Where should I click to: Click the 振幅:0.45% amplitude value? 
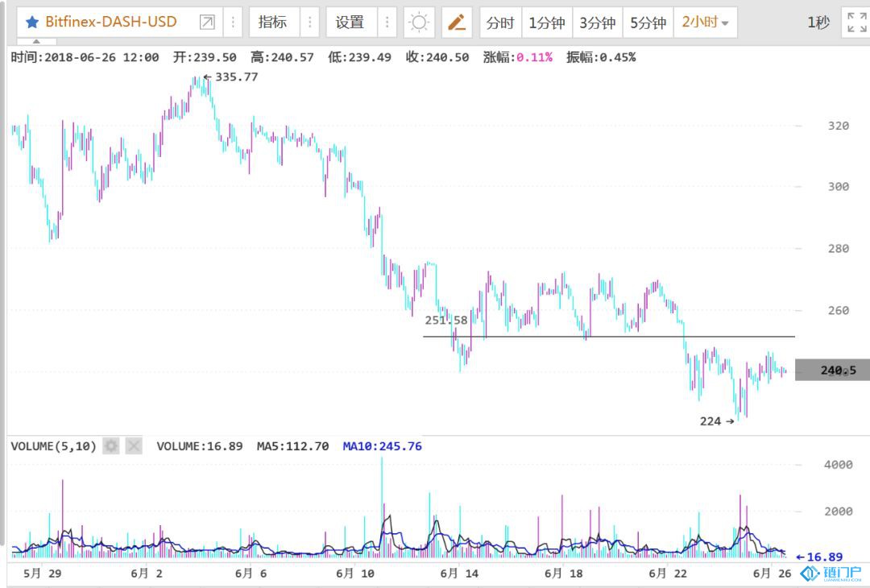[601, 57]
